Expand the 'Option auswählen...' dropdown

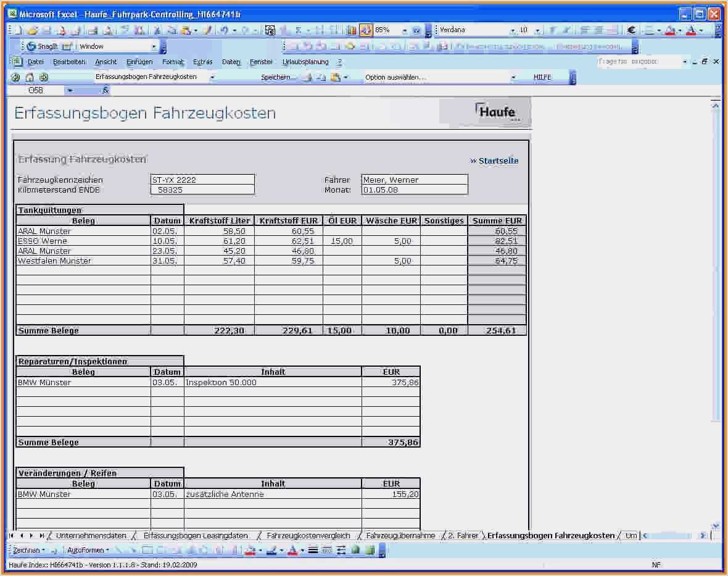coord(513,78)
